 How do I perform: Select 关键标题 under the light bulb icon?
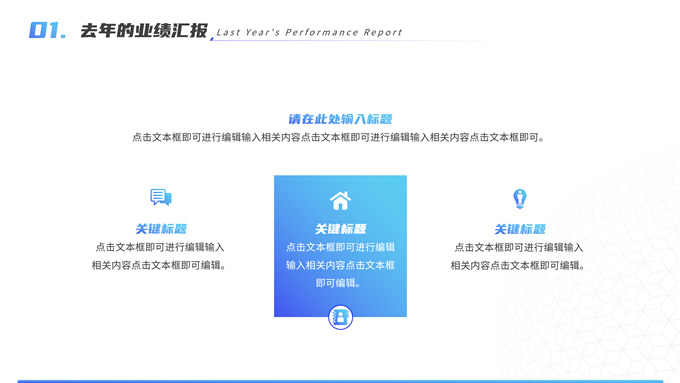520,229
